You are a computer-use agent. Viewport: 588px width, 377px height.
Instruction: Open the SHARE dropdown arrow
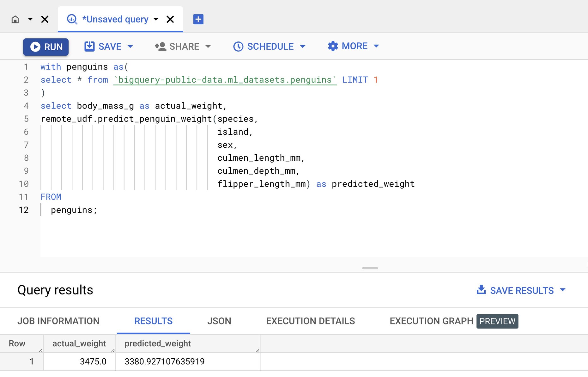click(208, 46)
